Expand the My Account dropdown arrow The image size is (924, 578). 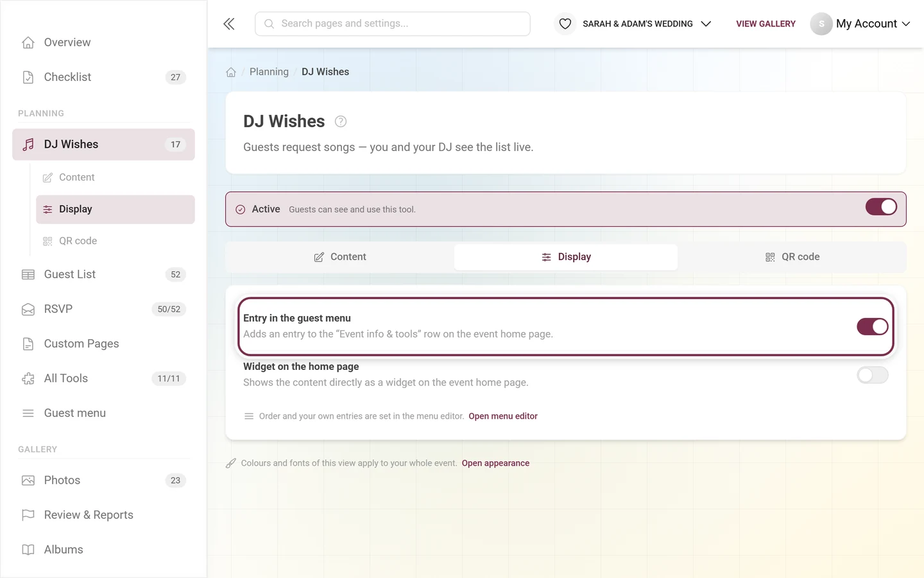point(906,24)
